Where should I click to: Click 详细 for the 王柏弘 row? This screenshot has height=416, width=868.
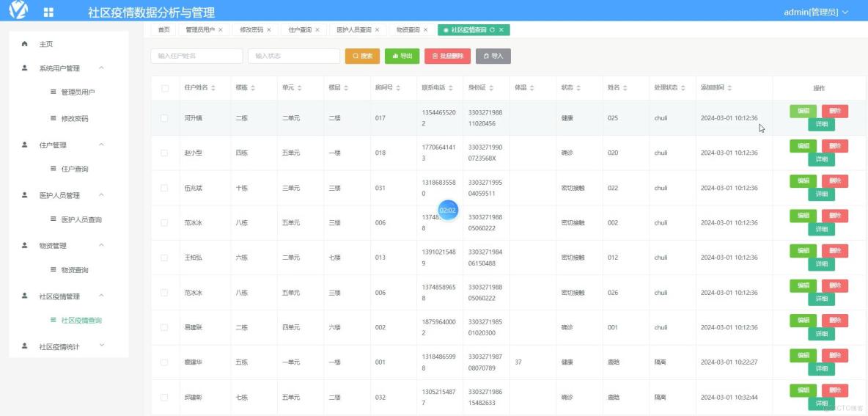(x=822, y=264)
